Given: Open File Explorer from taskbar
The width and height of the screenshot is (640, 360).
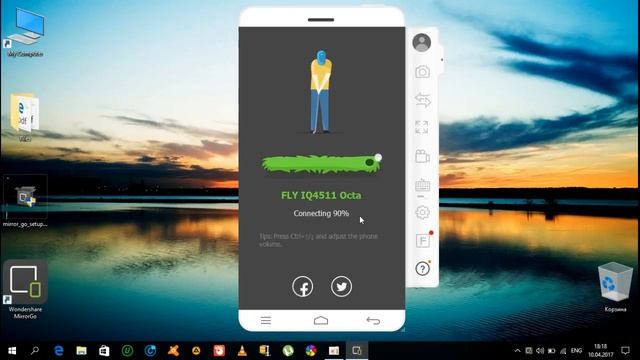Looking at the screenshot, I should coord(82,351).
